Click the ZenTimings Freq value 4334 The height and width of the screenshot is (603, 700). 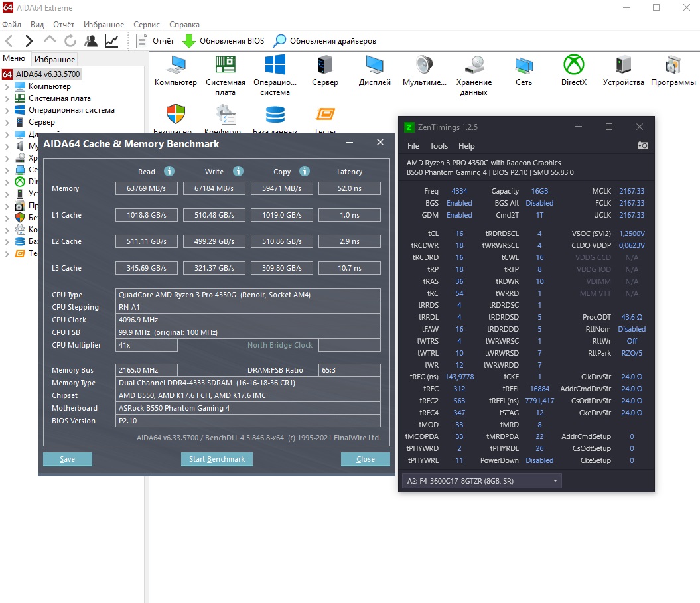coord(459,191)
